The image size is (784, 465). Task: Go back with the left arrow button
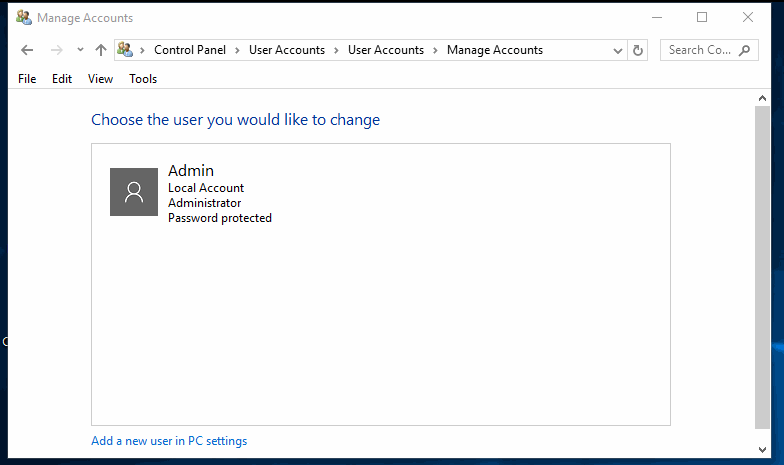click(x=27, y=50)
